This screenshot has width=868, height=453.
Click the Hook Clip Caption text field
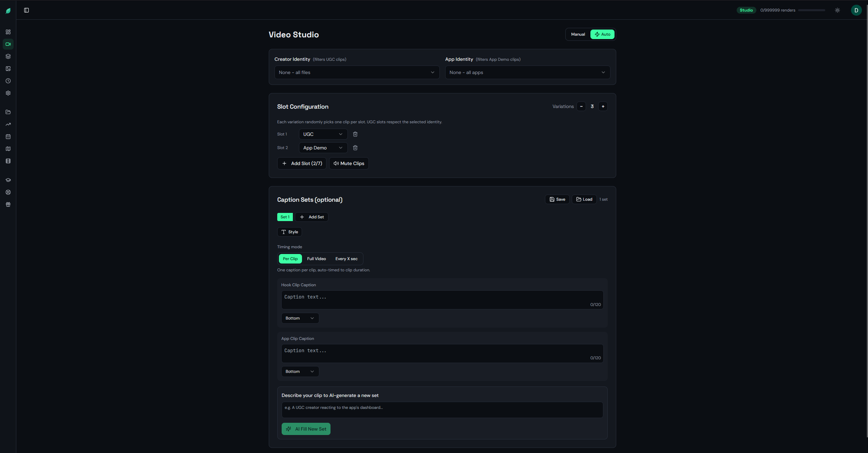click(442, 300)
